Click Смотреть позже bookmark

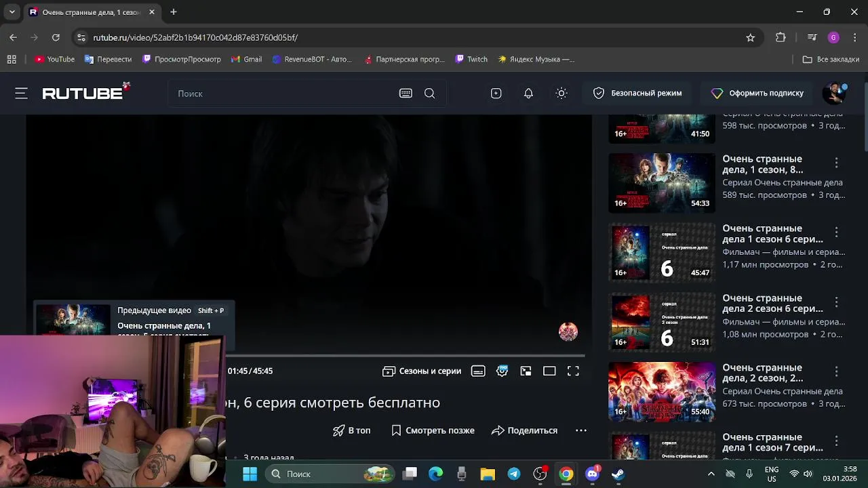[433, 430]
